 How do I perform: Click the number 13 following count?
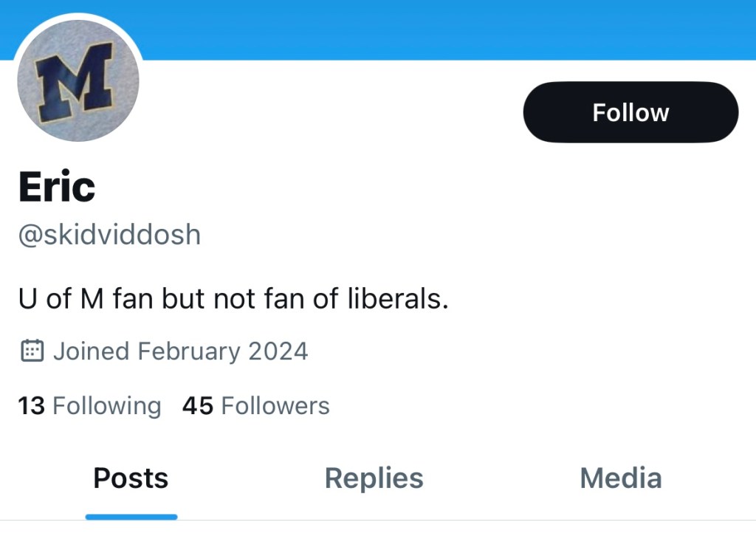(x=31, y=405)
